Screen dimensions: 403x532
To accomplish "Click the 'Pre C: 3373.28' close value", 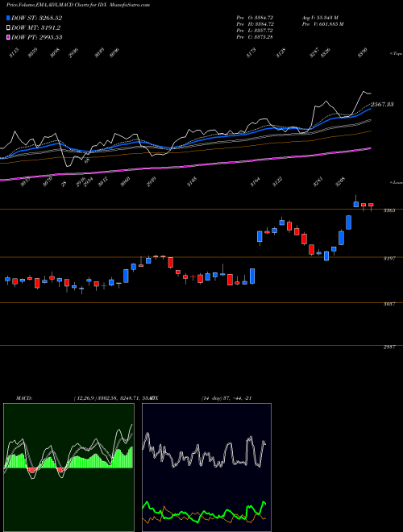I will (x=255, y=37).
